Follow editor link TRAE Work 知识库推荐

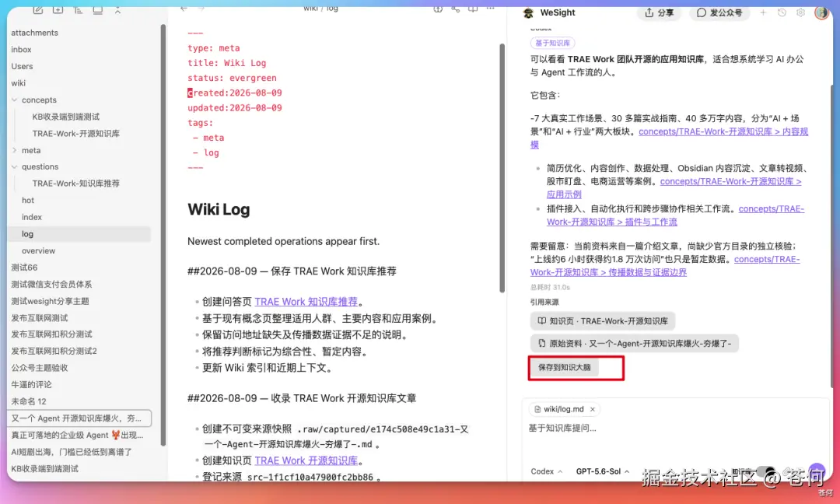click(x=306, y=302)
